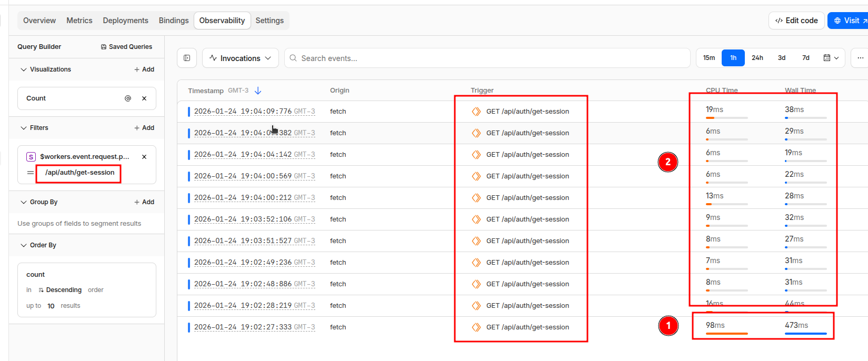
Task: Collapse the Order By section
Action: [24, 245]
